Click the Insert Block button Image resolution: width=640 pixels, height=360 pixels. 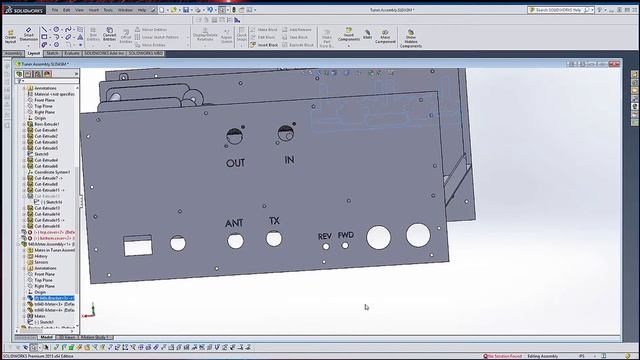264,45
